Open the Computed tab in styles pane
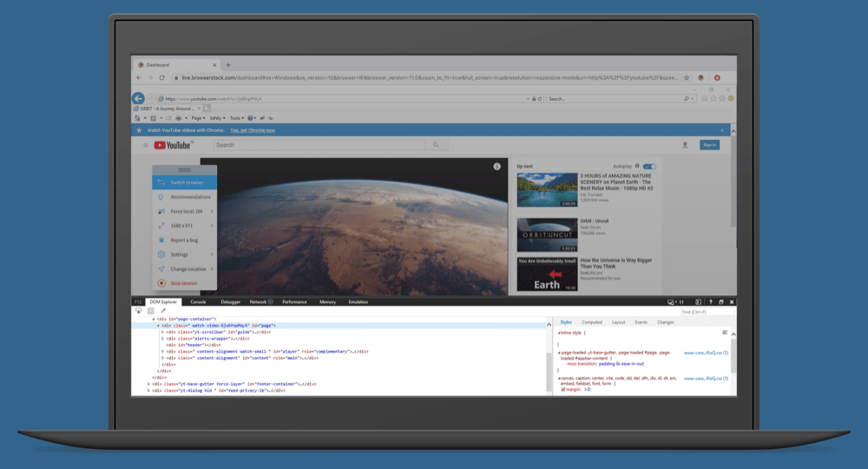 click(592, 322)
